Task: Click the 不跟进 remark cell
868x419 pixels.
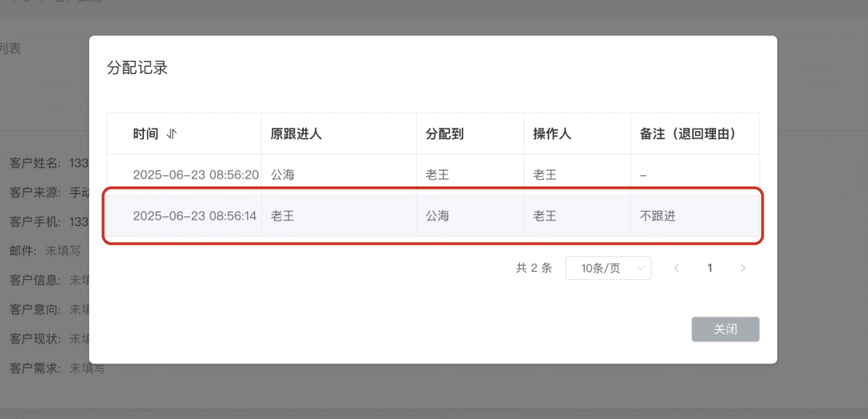Action: 657,216
